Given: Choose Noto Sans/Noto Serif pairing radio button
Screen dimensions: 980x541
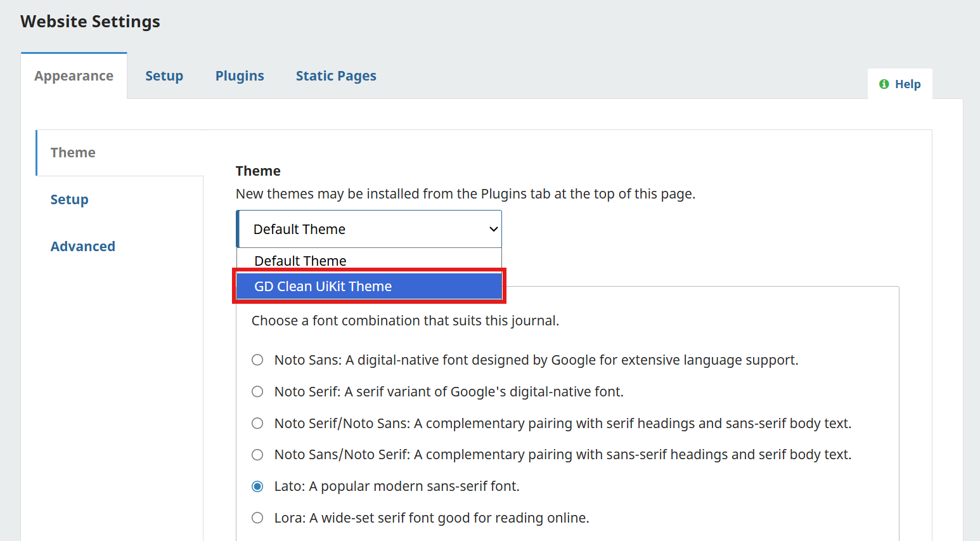Looking at the screenshot, I should pos(257,455).
